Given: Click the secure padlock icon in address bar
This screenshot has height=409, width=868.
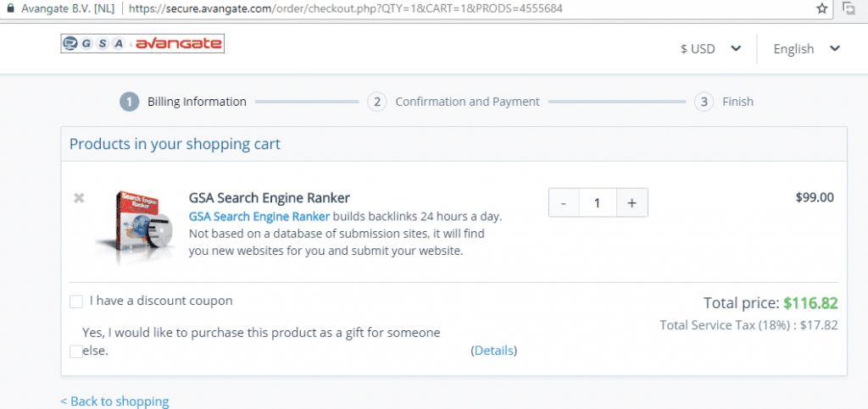Looking at the screenshot, I should [x=9, y=8].
